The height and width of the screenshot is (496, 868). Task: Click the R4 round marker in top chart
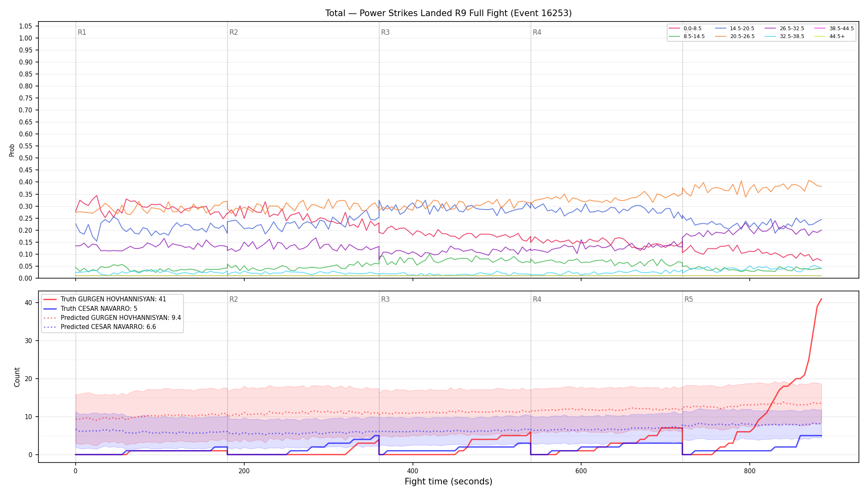pos(537,32)
